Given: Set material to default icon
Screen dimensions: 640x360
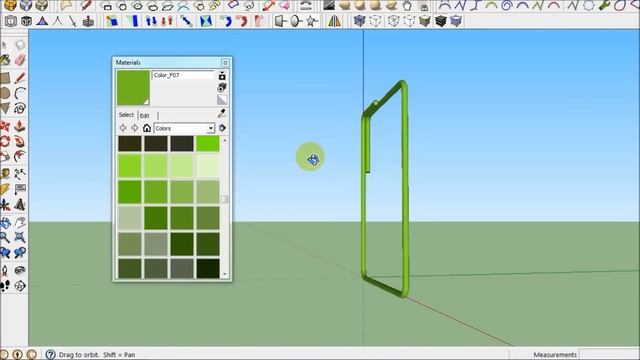Looking at the screenshot, I should click(x=222, y=100).
